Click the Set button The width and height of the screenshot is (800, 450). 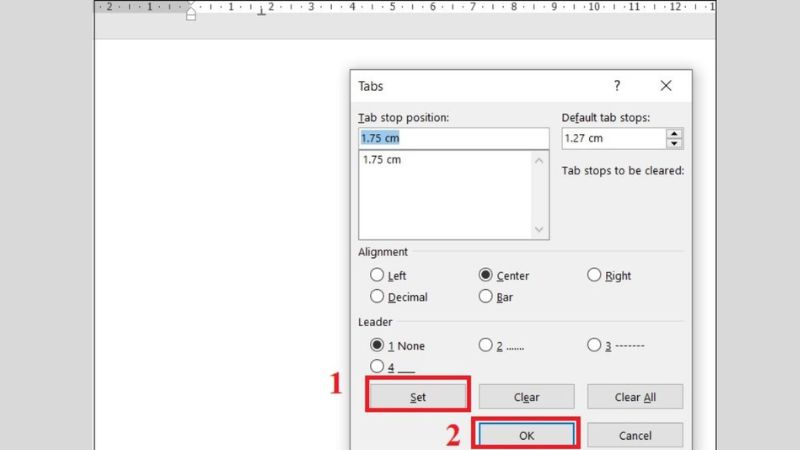click(418, 396)
